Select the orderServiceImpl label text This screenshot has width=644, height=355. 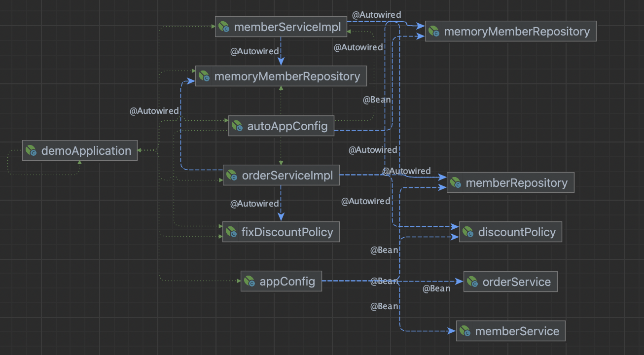click(x=287, y=176)
